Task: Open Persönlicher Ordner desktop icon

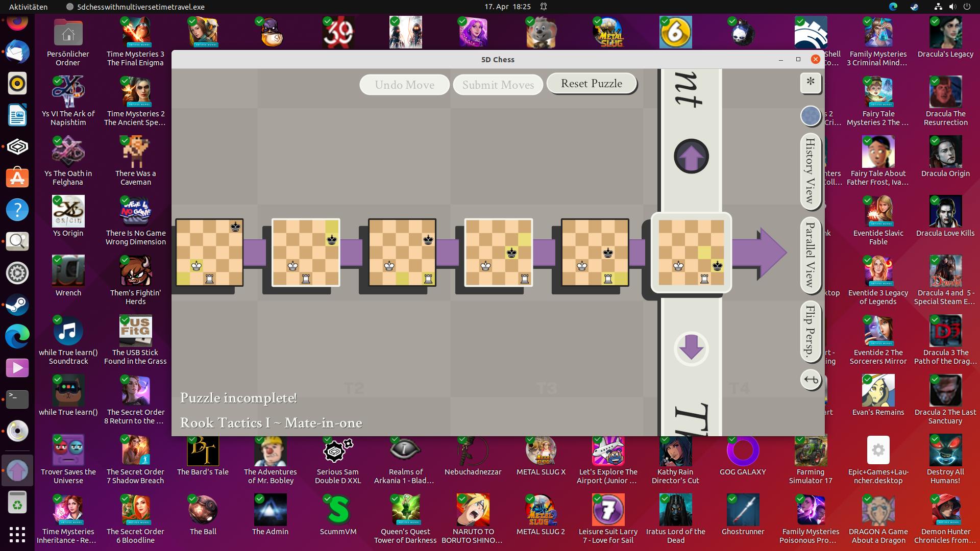Action: click(68, 43)
